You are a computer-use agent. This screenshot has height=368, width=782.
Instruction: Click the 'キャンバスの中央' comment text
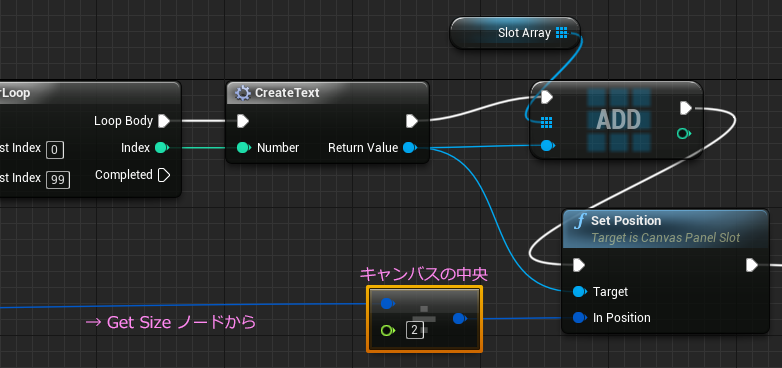423,274
